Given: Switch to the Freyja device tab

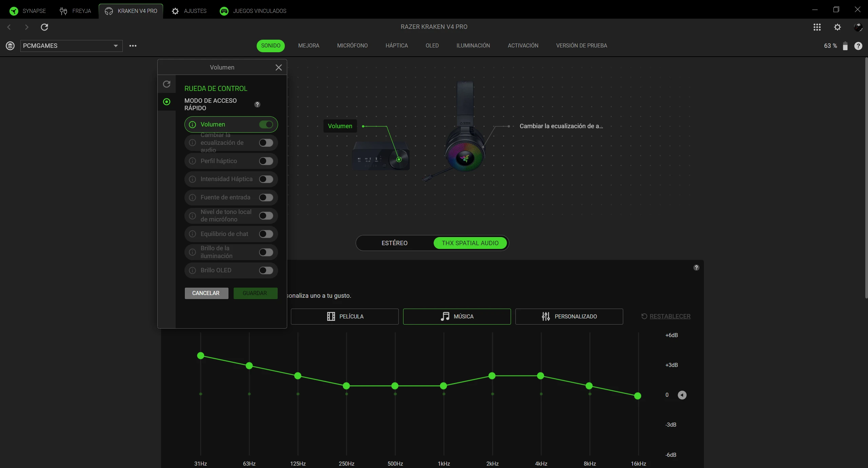Looking at the screenshot, I should coord(75,11).
